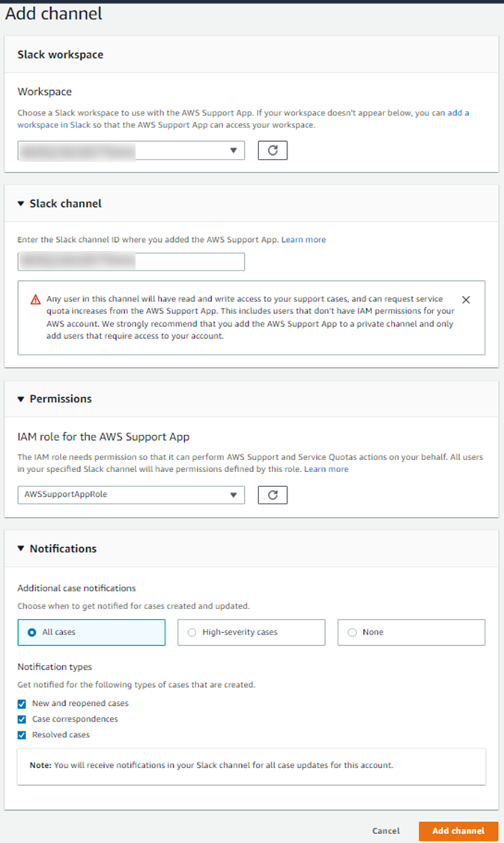504x843 pixels.
Task: Open the Workspace dropdown
Action: tap(131, 151)
